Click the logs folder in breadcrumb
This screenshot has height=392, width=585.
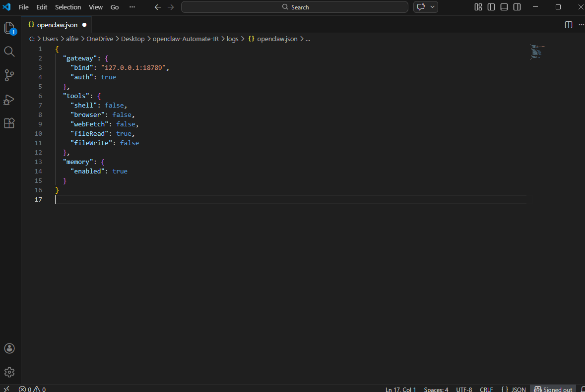click(232, 39)
